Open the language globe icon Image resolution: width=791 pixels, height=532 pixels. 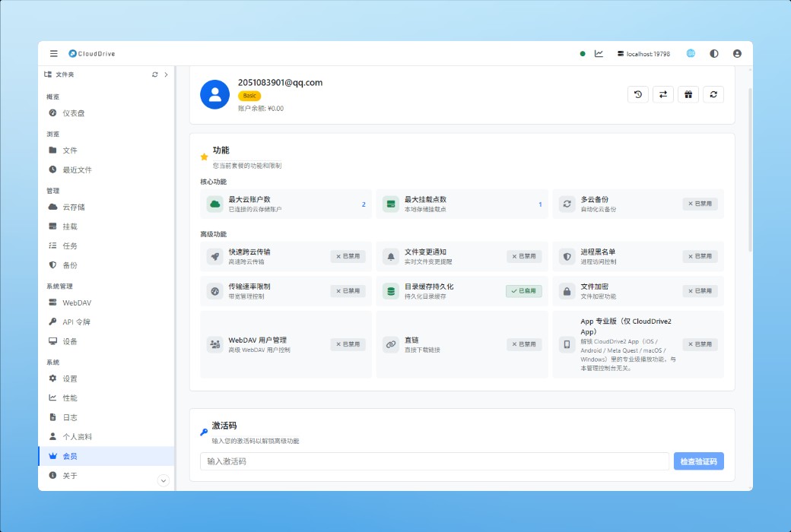tap(691, 53)
